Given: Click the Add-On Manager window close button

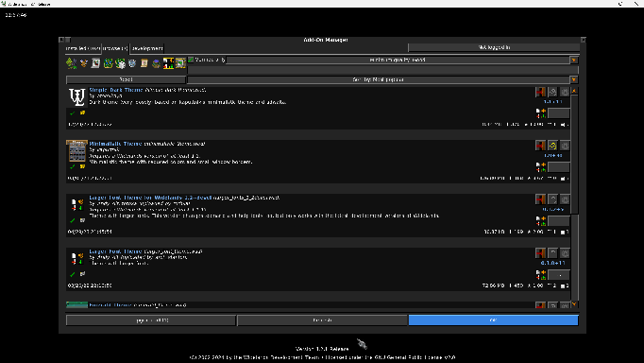Looking at the screenshot, I should 583,40.
